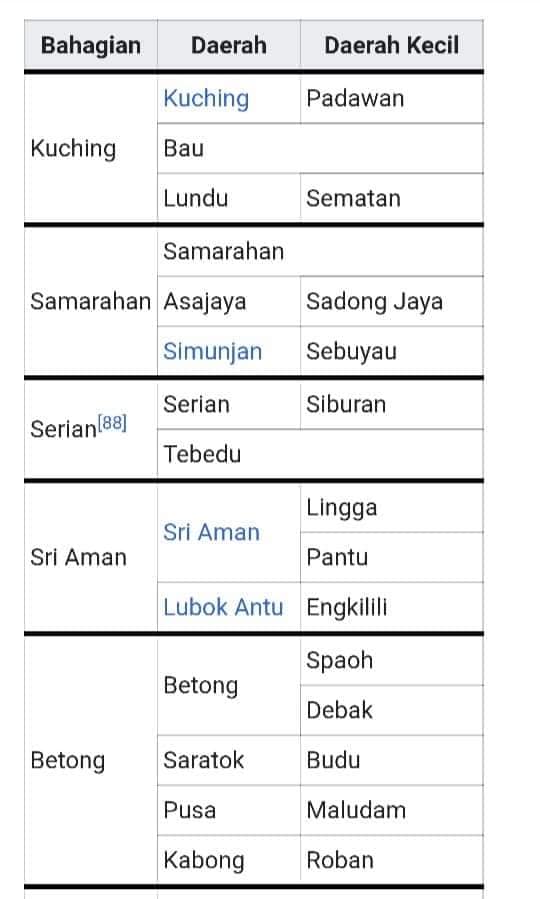Screen dimensions: 540x899
Task: Select the Bahagian column header
Action: [91, 45]
